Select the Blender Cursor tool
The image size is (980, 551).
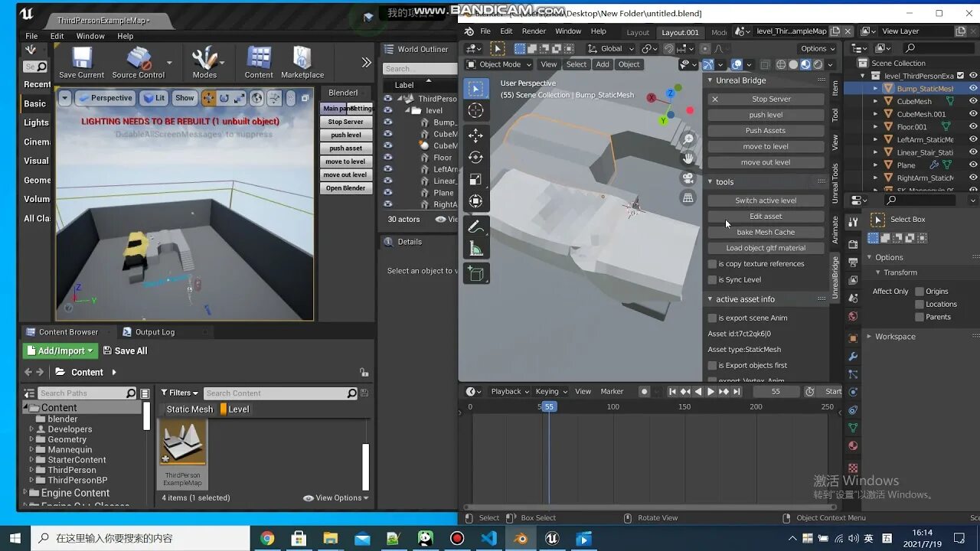point(475,110)
